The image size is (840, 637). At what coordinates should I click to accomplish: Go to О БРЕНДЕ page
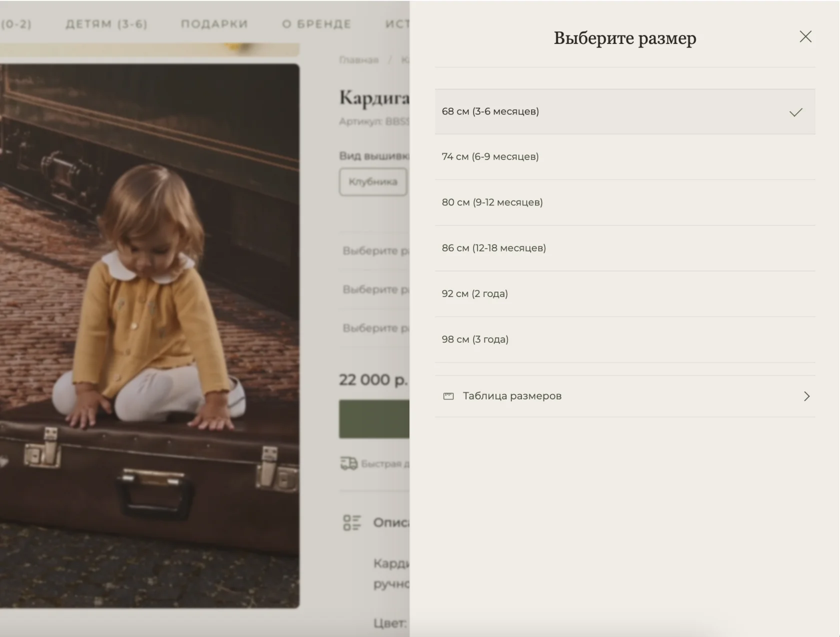coord(316,24)
